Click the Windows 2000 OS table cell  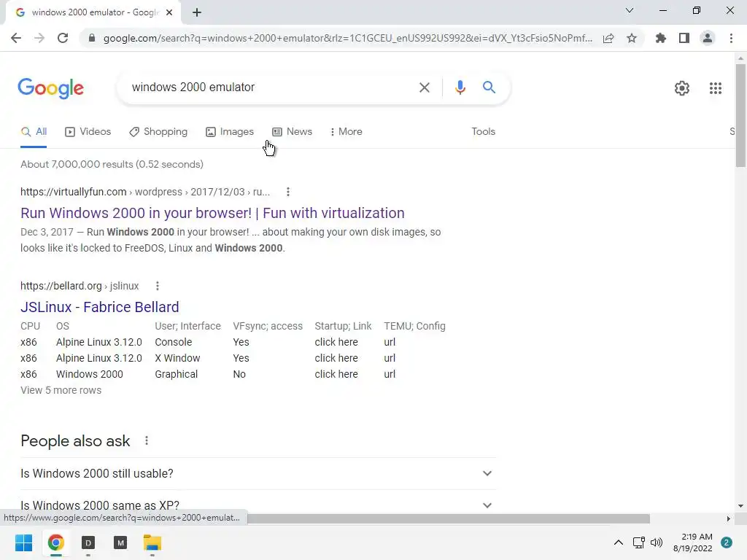90,374
